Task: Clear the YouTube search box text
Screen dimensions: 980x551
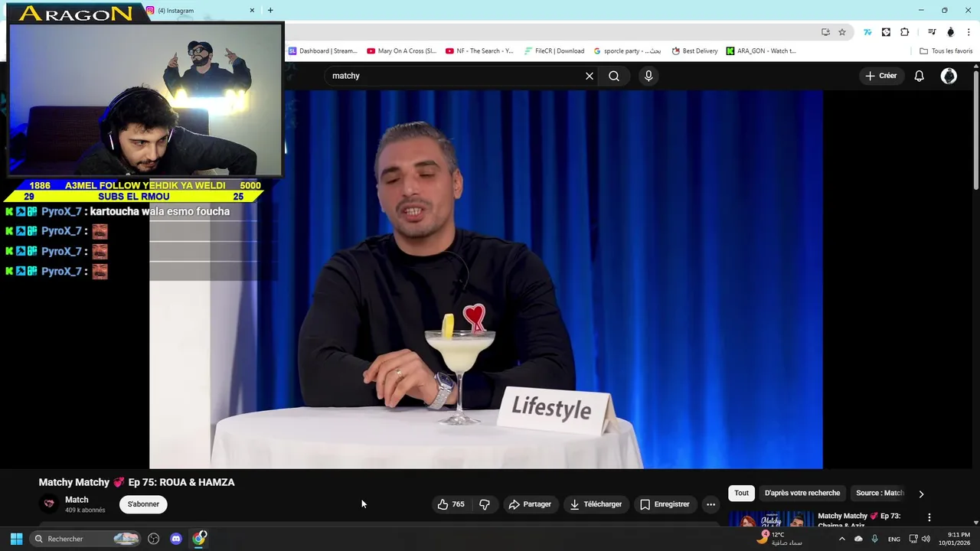Action: click(590, 76)
